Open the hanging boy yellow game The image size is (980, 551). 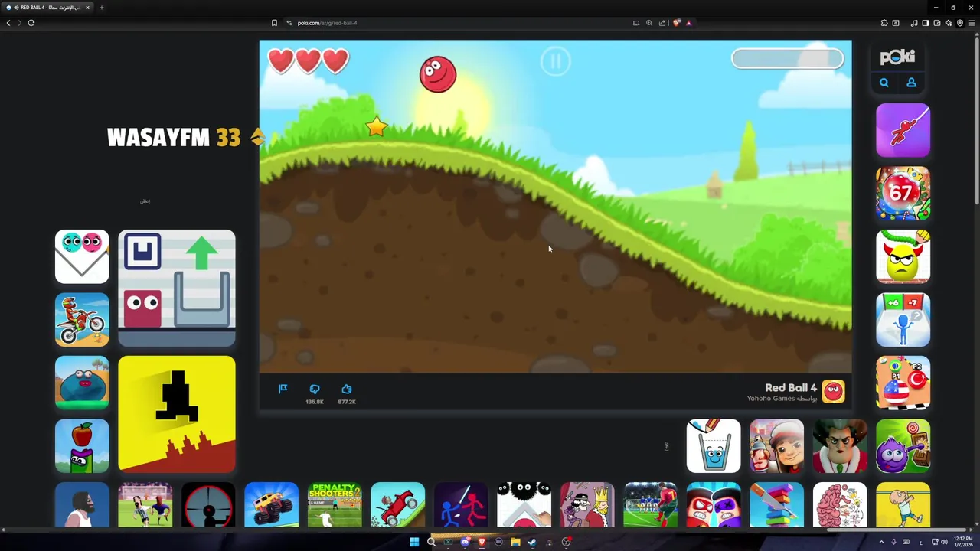pos(903,505)
